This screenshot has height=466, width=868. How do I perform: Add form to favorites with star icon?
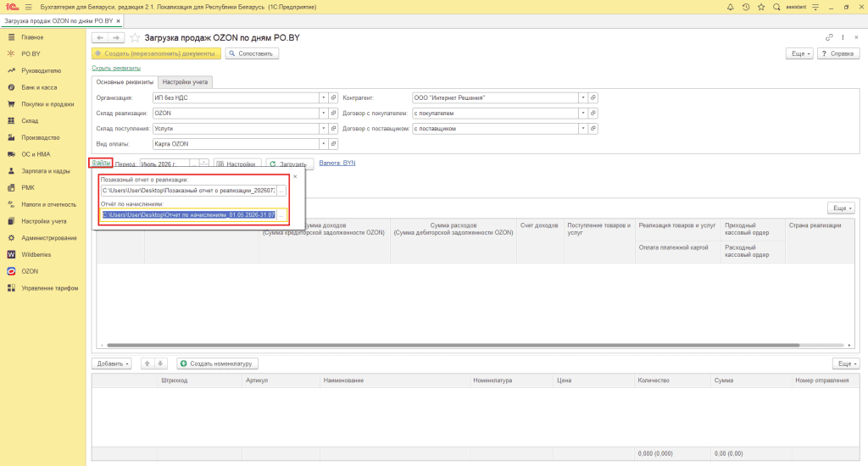[135, 37]
